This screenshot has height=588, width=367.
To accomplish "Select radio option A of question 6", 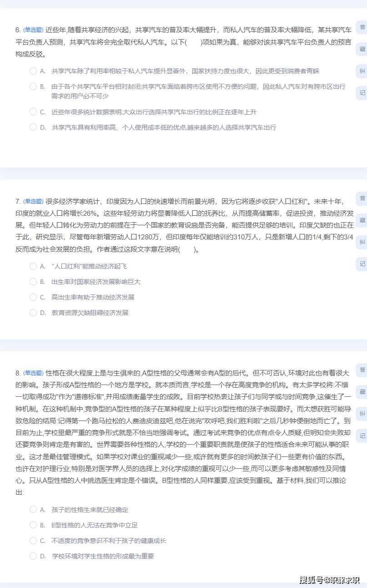I will point(33,71).
